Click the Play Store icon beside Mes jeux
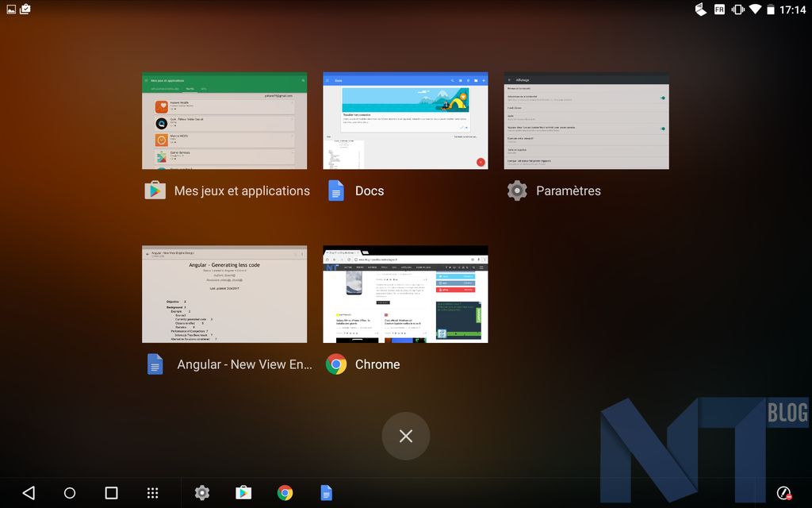Image resolution: width=812 pixels, height=508 pixels. [155, 190]
